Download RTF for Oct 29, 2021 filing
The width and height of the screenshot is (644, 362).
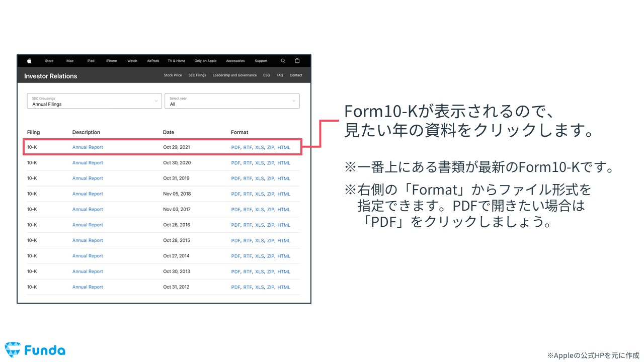pos(248,147)
